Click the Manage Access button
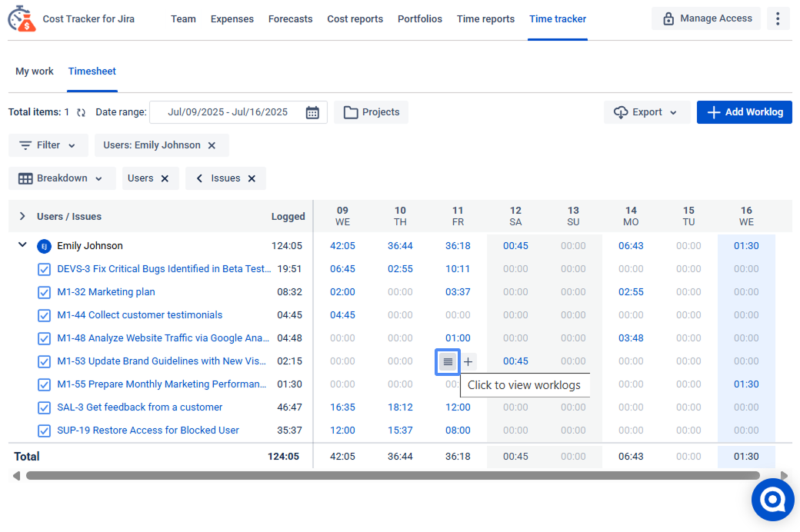 tap(706, 18)
